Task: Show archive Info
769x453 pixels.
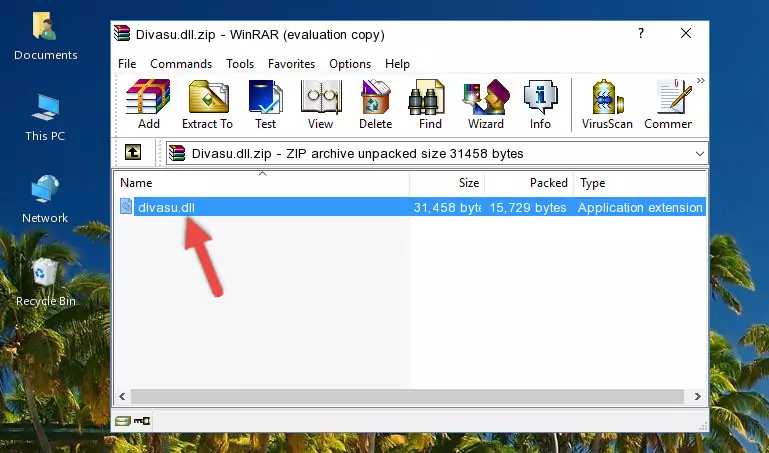Action: [x=540, y=104]
